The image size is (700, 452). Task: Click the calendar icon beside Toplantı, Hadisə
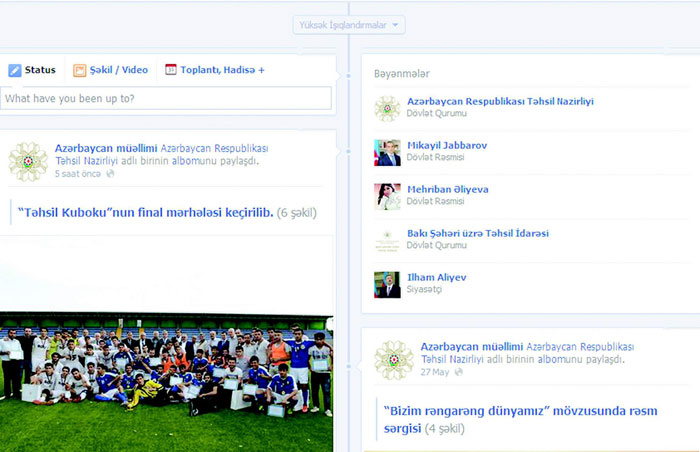pyautogui.click(x=171, y=70)
